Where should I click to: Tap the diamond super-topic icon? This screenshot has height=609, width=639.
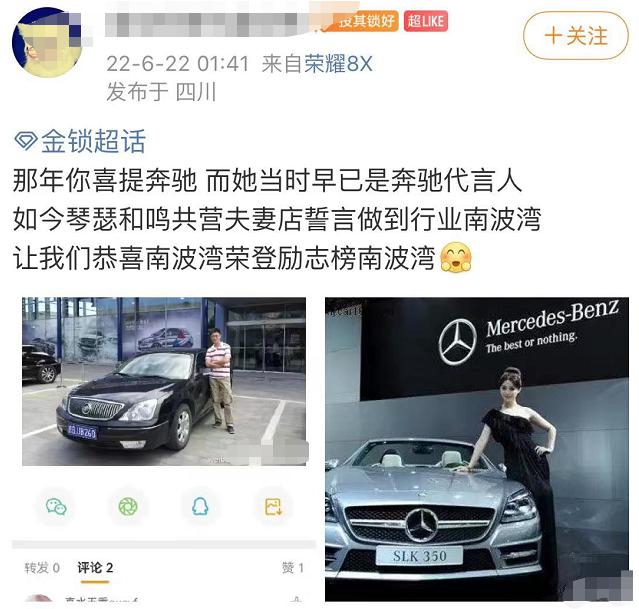[26, 141]
